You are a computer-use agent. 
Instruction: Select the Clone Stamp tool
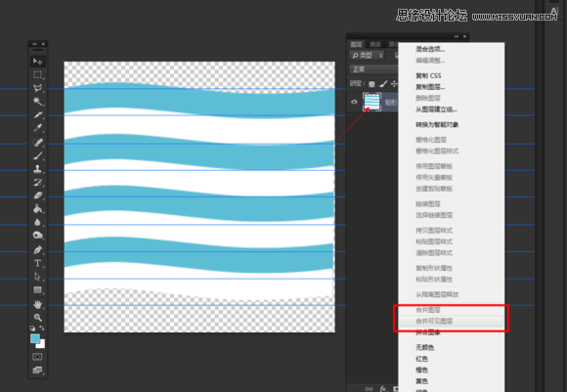point(37,169)
